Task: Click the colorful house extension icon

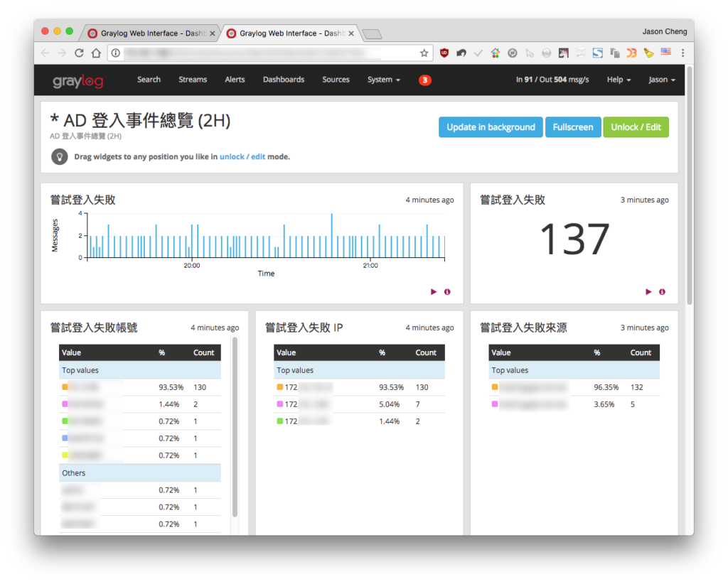Action: 496,53
